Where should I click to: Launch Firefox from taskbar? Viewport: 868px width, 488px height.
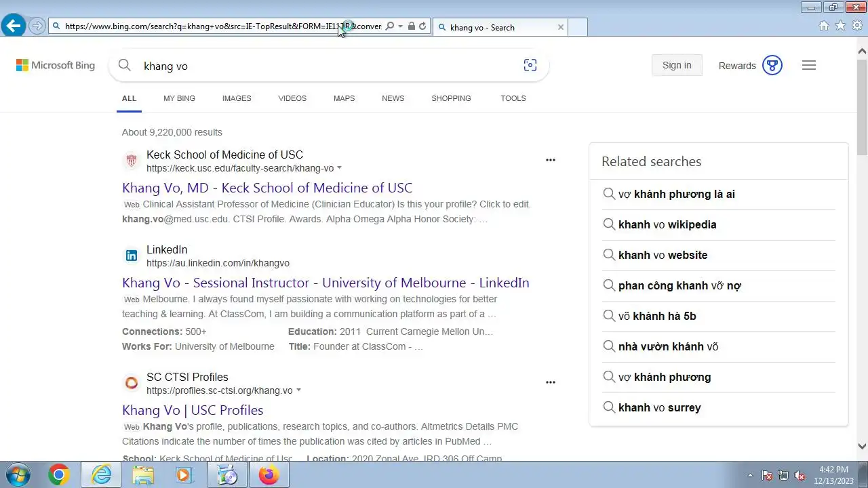point(269,475)
